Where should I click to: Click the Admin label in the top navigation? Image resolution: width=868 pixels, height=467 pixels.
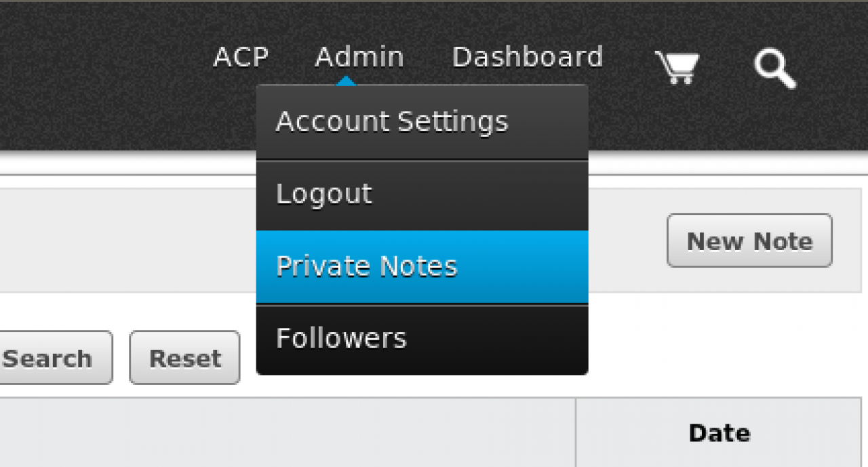[359, 58]
